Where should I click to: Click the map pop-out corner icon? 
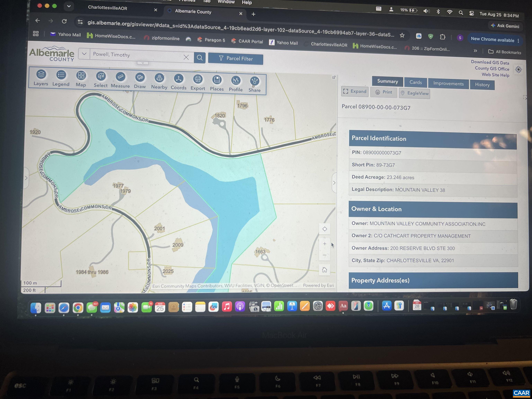334,77
